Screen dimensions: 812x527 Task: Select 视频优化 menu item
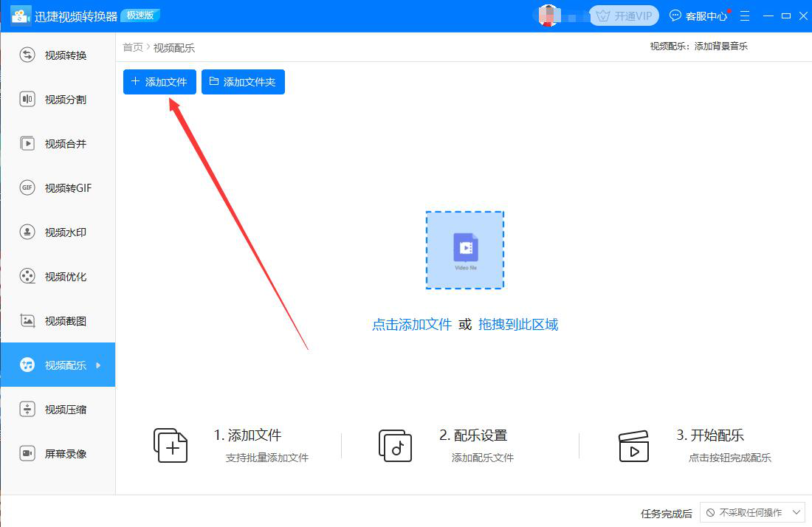[58, 276]
